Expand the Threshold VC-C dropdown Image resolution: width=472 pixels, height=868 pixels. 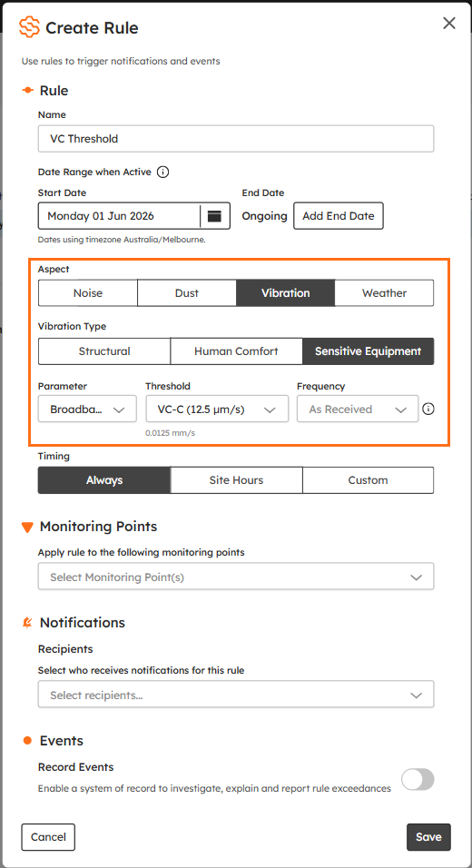217,409
